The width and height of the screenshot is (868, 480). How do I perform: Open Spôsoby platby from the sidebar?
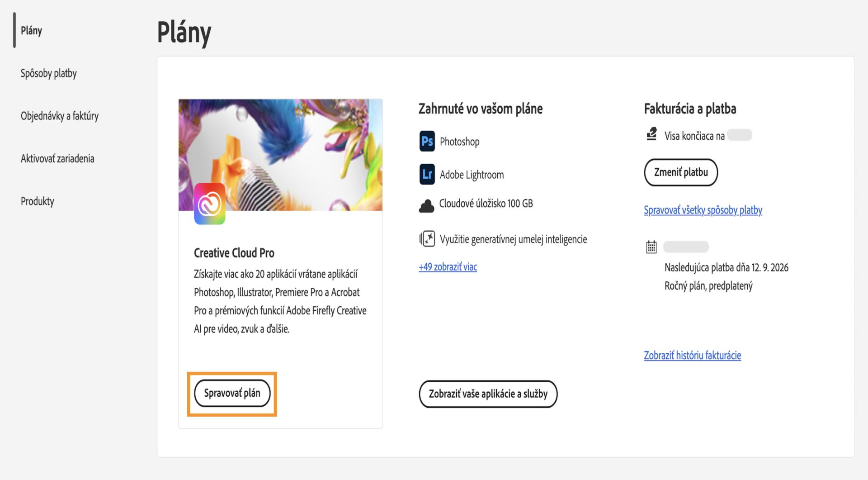click(49, 72)
